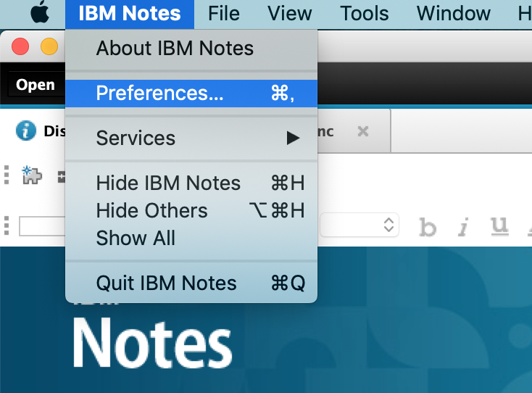Select Hide IBM Notes
The height and width of the screenshot is (393, 532).
191,183
